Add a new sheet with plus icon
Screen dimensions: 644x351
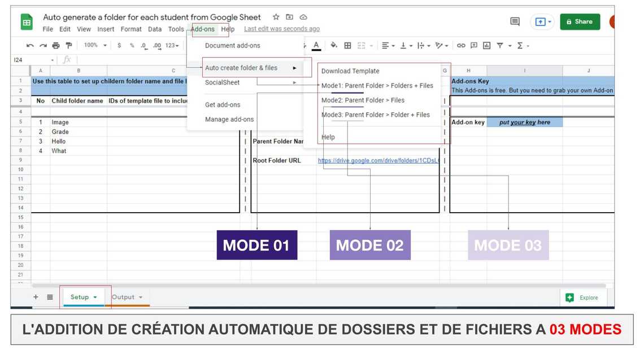pyautogui.click(x=36, y=297)
